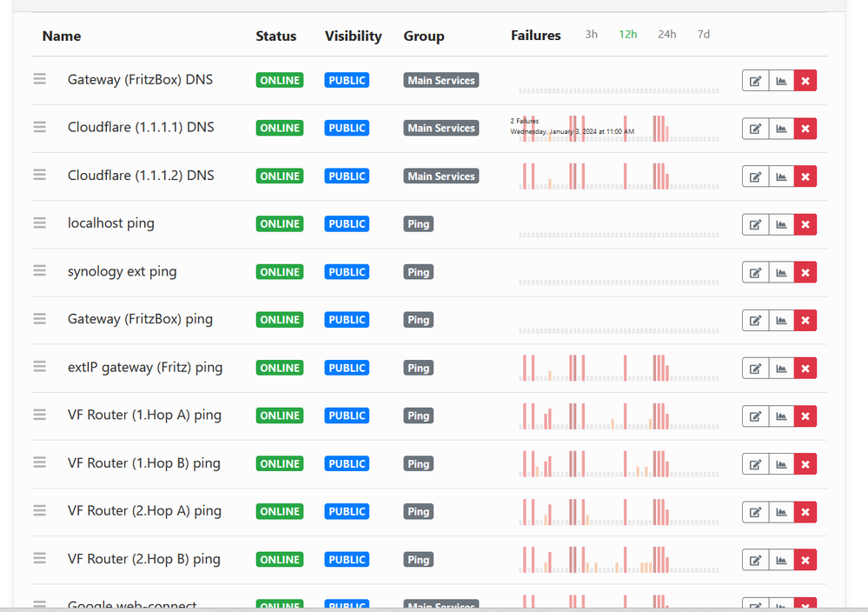Switch failures view to 12h
This screenshot has height=612, width=868.
click(x=627, y=35)
